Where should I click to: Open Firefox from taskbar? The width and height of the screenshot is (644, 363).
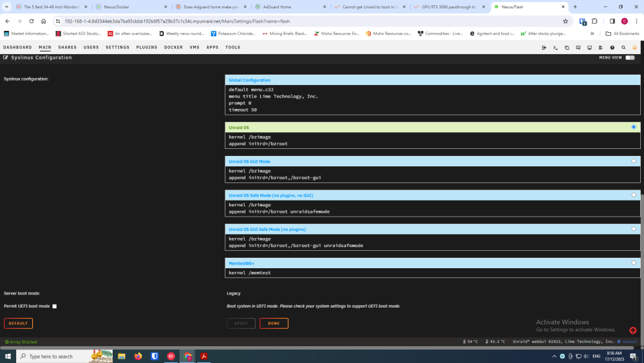(x=138, y=356)
